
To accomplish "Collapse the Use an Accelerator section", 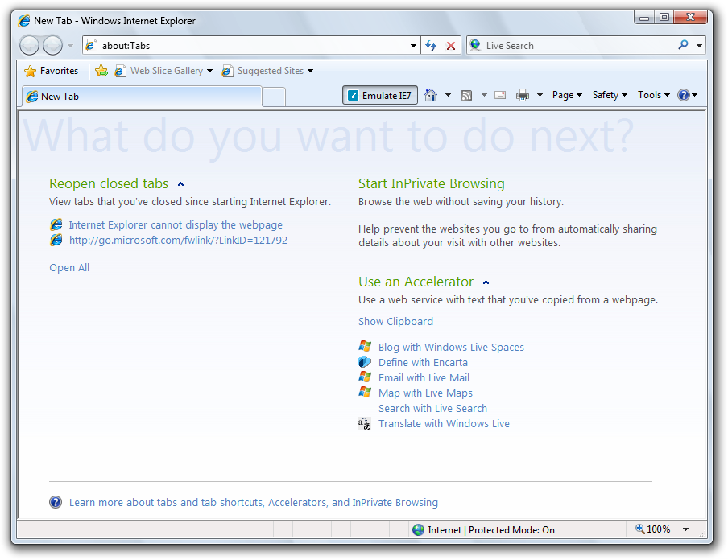I will 486,282.
